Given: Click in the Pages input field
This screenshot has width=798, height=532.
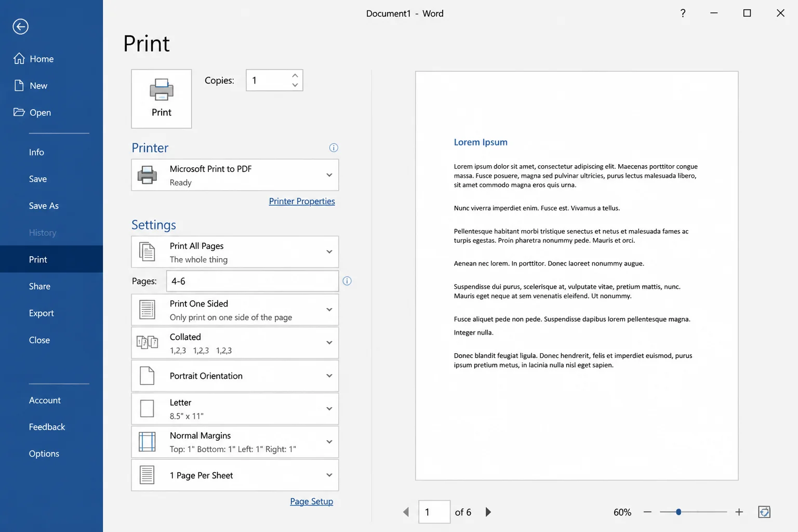Looking at the screenshot, I should click(252, 281).
